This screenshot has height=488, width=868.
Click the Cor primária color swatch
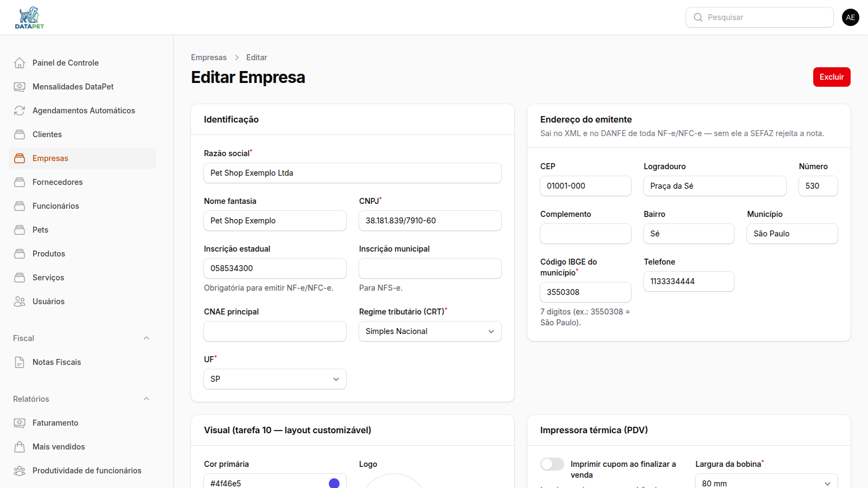pos(334,483)
